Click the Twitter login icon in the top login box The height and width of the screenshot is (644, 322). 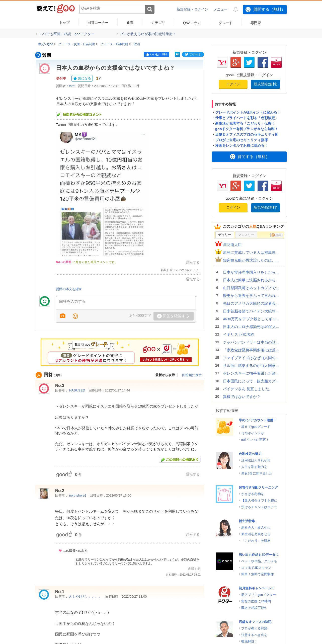pos(249,62)
